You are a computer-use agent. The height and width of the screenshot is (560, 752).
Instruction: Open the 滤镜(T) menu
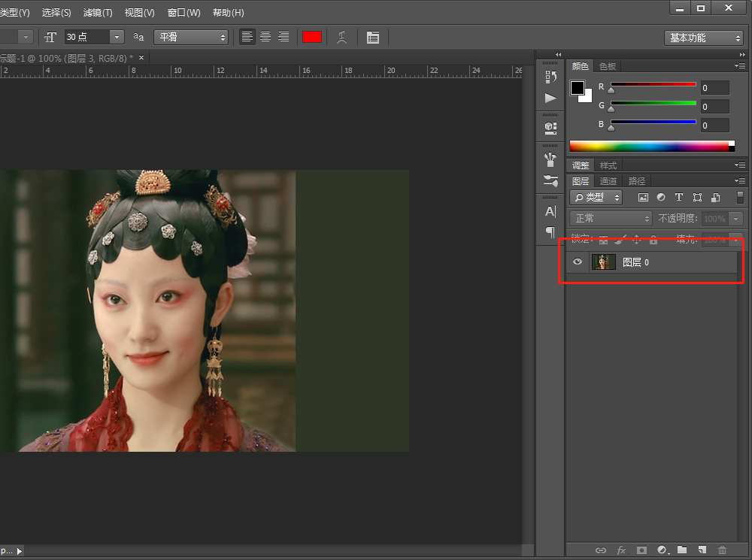[x=97, y=13]
